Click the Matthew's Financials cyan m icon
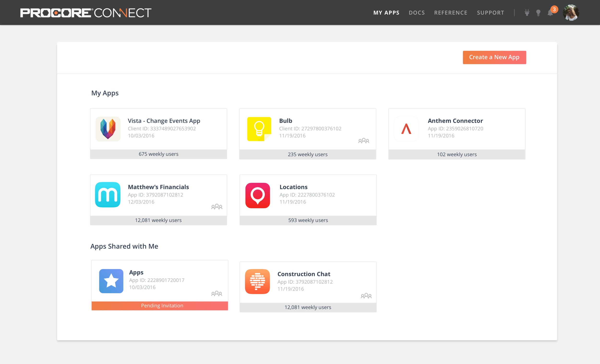The image size is (600, 364). tap(108, 195)
